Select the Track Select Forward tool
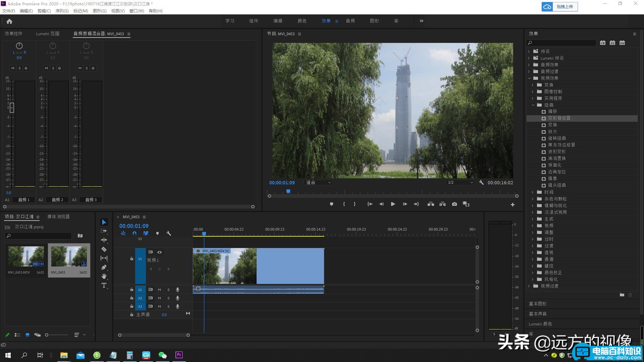The width and height of the screenshot is (644, 362). point(104,231)
